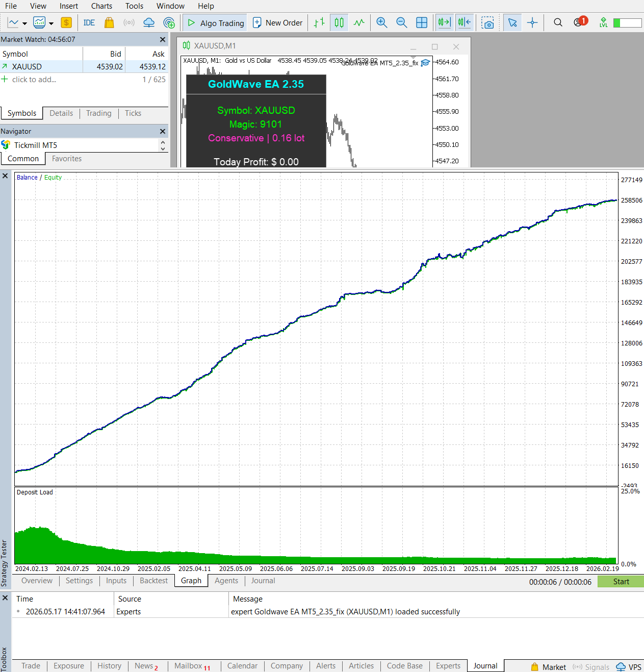Switch chart to line chart mode

pyautogui.click(x=359, y=22)
